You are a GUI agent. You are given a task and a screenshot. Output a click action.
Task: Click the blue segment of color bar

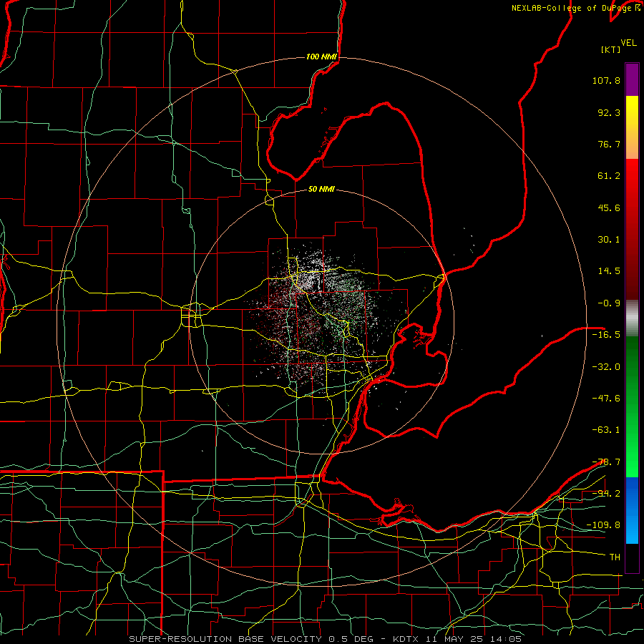coord(632,510)
